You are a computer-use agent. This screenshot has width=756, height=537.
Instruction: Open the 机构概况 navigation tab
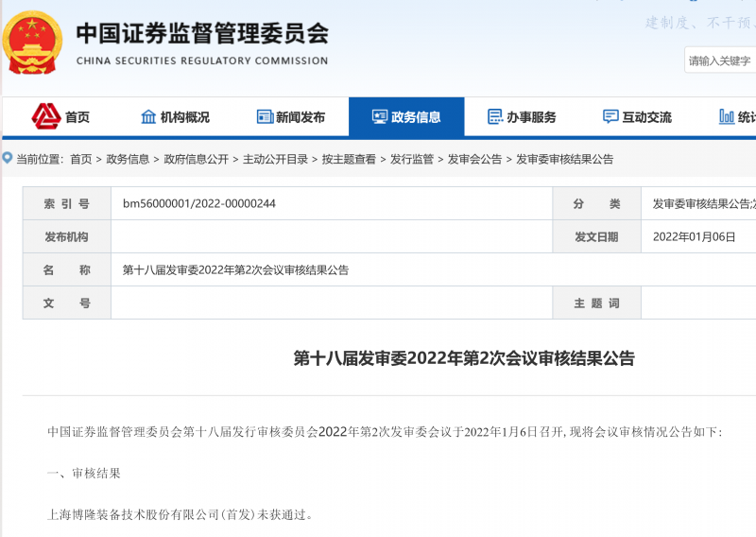coord(176,117)
